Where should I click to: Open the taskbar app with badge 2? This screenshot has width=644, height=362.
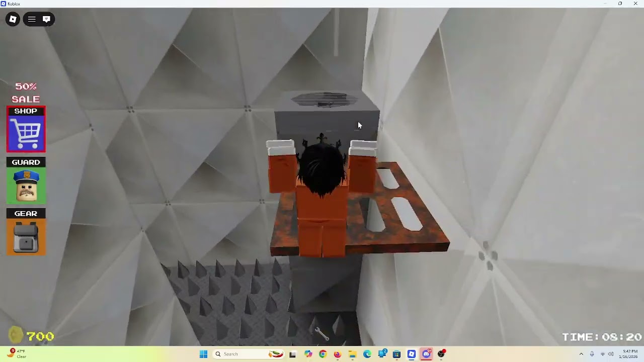tap(382, 354)
